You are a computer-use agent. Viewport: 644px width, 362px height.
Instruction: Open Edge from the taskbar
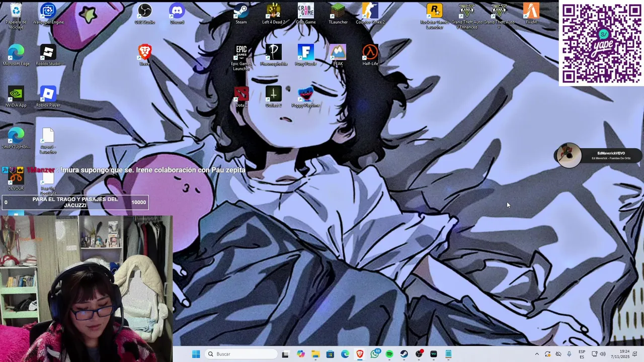[x=345, y=354]
